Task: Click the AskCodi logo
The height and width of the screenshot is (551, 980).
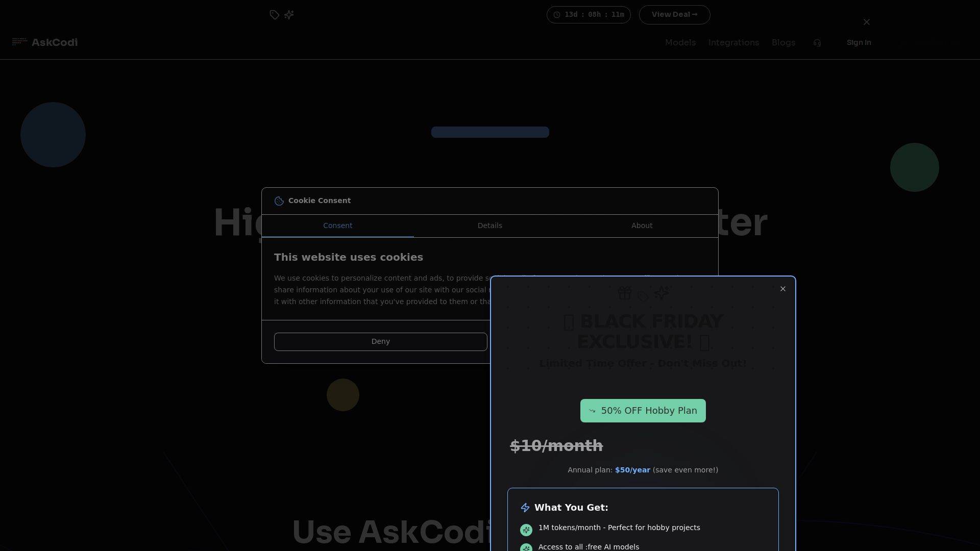Action: (x=45, y=42)
